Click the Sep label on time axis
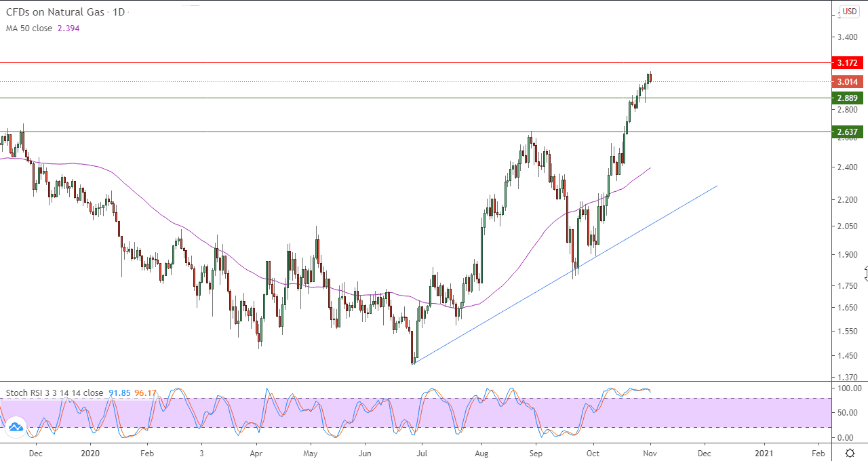The width and height of the screenshot is (868, 461). tap(536, 453)
